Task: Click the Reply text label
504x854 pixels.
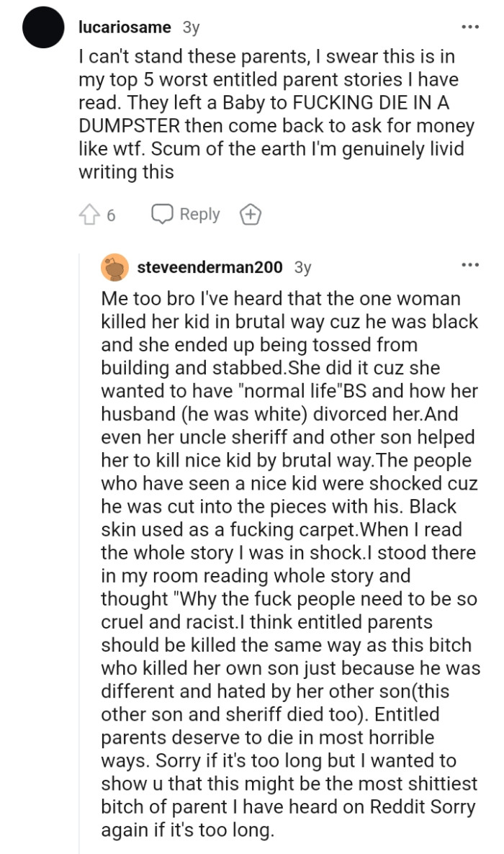Action: pos(199,214)
